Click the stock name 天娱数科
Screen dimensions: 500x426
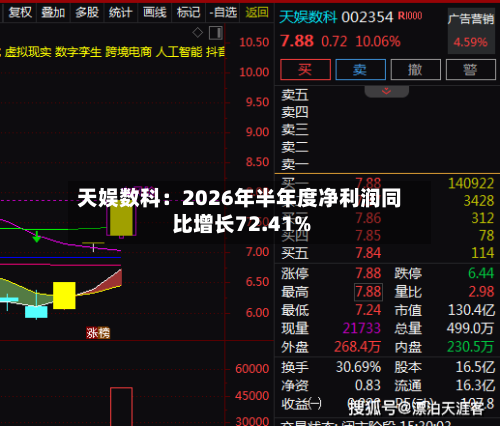(x=308, y=17)
